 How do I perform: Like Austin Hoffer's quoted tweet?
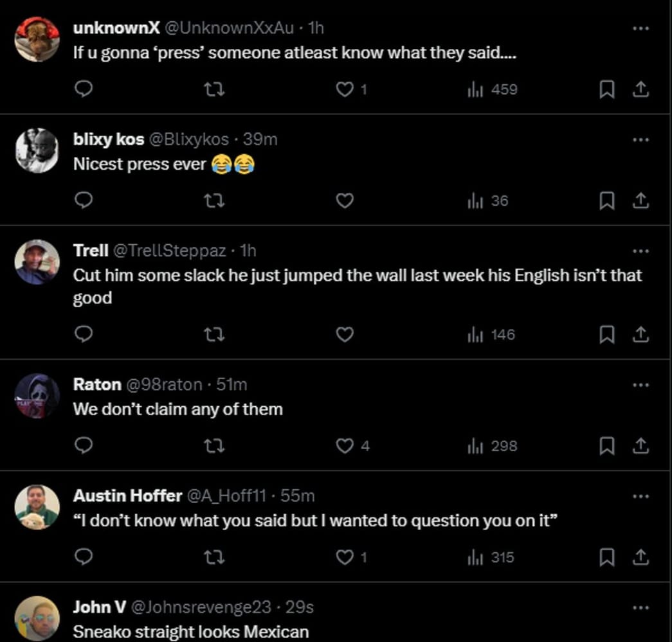[345, 557]
